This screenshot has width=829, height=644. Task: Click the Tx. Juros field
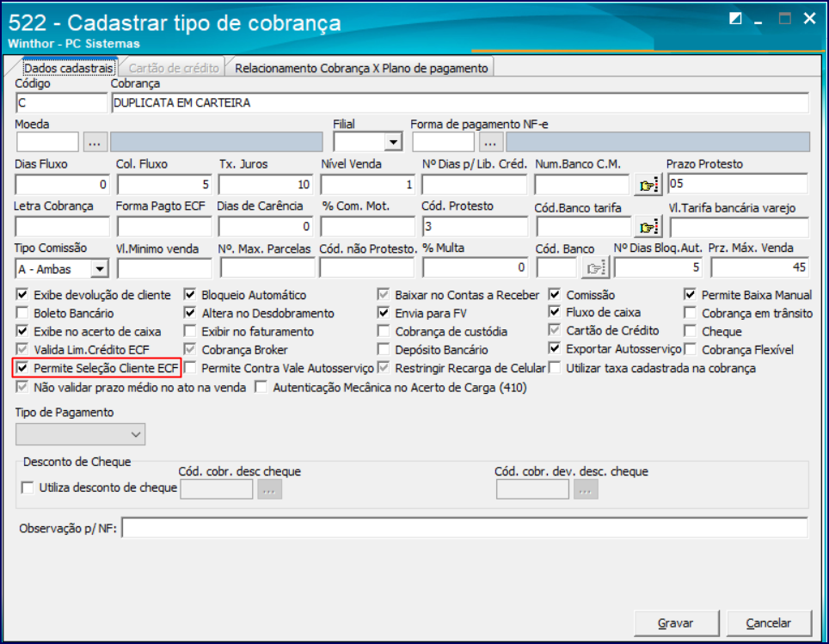265,185
